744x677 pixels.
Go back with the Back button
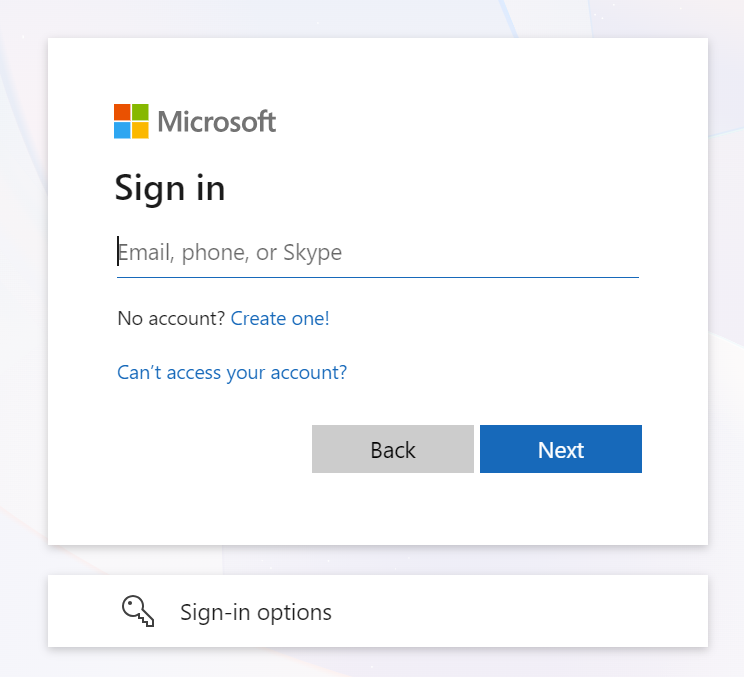coord(393,449)
